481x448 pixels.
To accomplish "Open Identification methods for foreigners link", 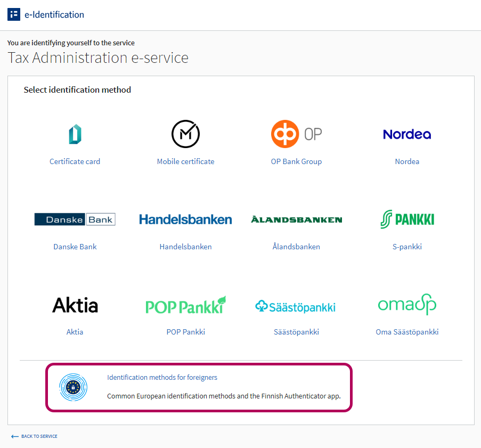I will tap(162, 378).
